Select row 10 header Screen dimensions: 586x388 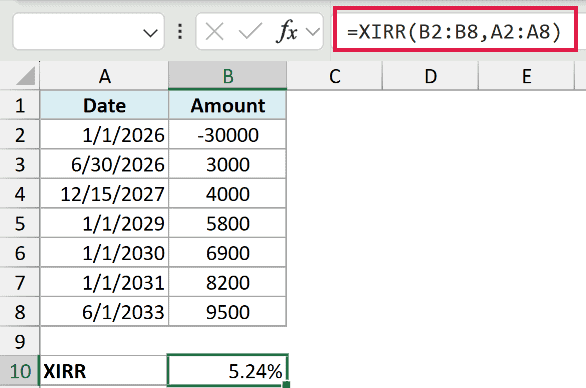coord(19,371)
